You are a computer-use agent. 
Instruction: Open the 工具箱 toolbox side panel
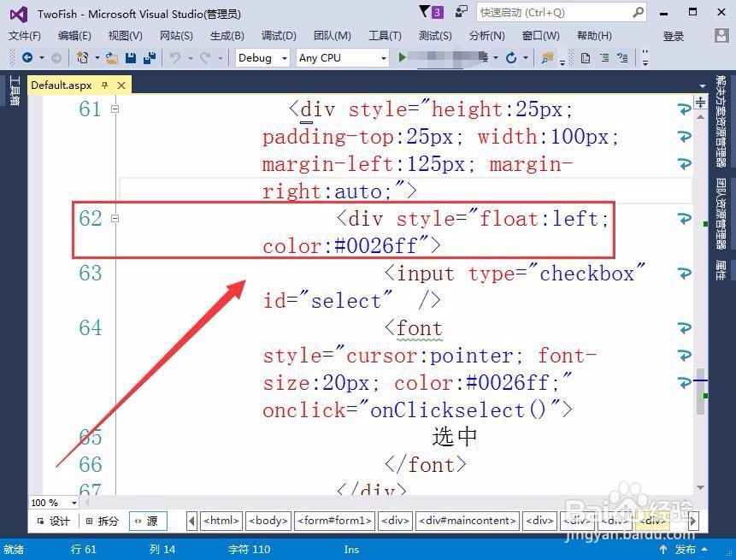[x=14, y=91]
